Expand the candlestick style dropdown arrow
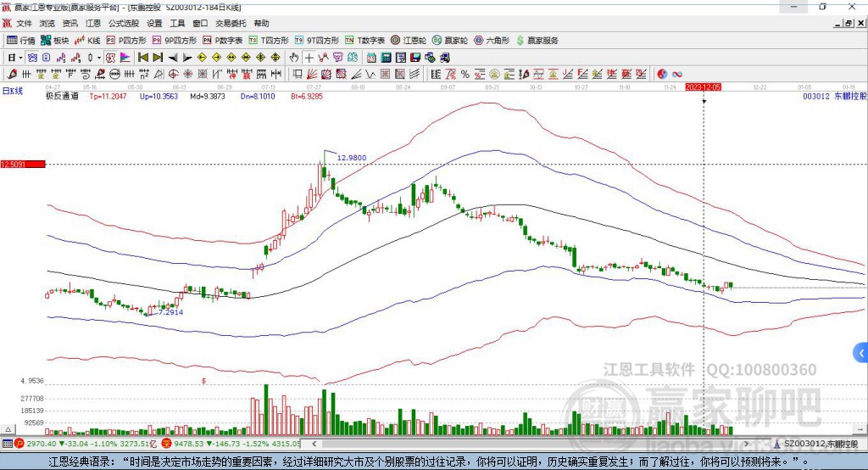This screenshot has width=868, height=470. (99, 58)
